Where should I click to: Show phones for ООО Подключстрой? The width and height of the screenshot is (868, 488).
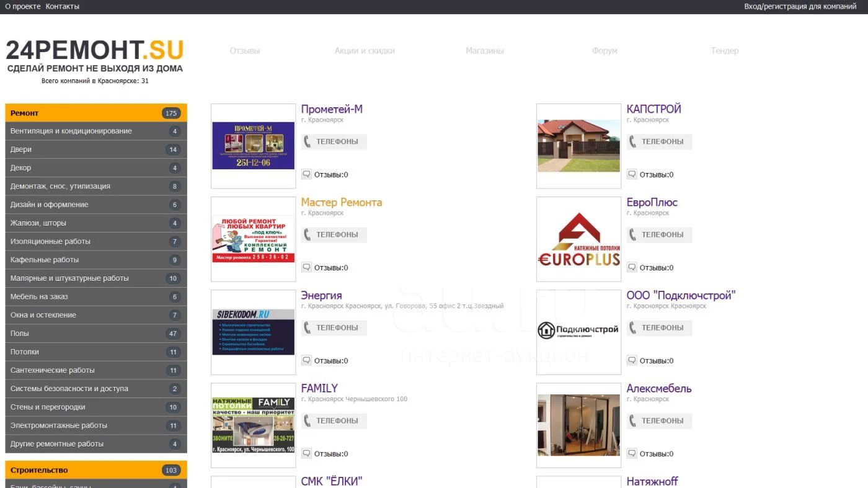pyautogui.click(x=660, y=327)
